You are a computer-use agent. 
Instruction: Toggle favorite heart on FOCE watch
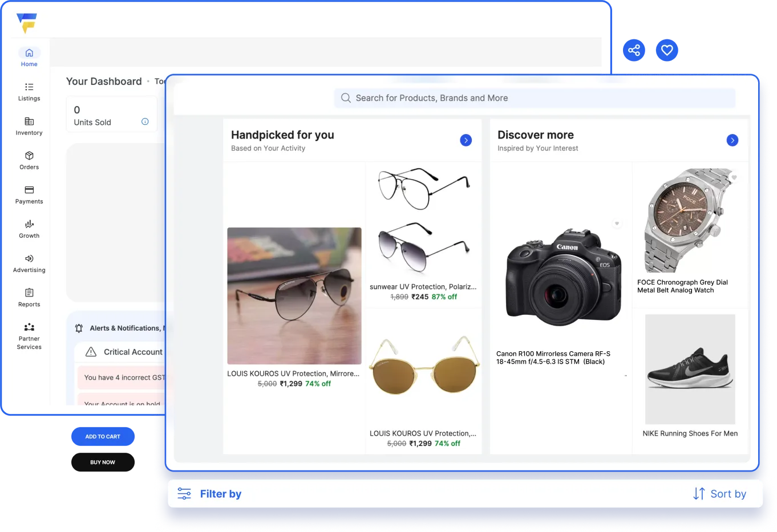pyautogui.click(x=734, y=177)
